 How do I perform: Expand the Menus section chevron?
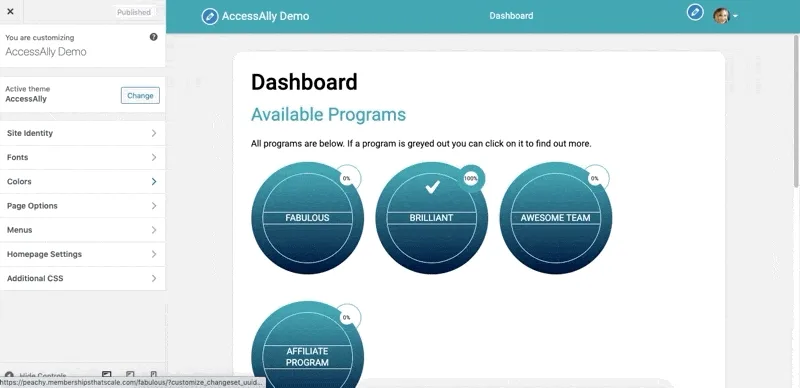(154, 230)
